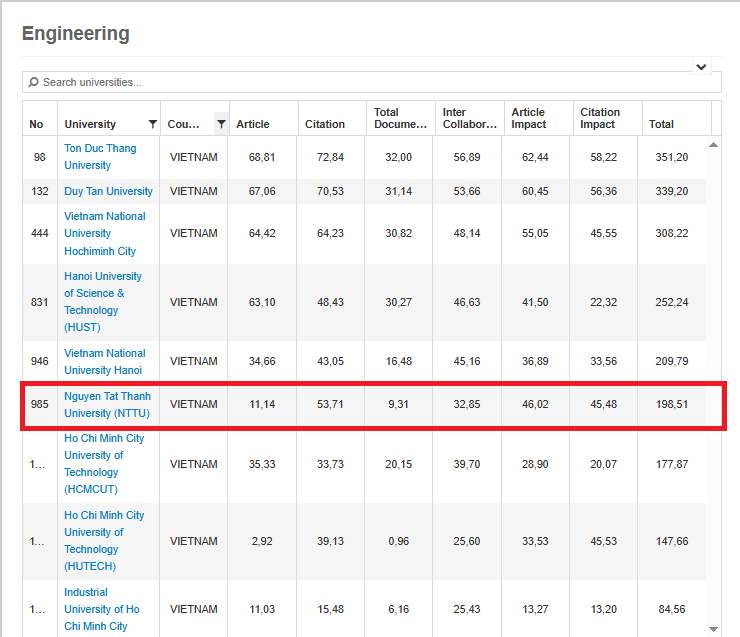The height and width of the screenshot is (637, 740).
Task: Select rank cell 831
Action: point(40,302)
